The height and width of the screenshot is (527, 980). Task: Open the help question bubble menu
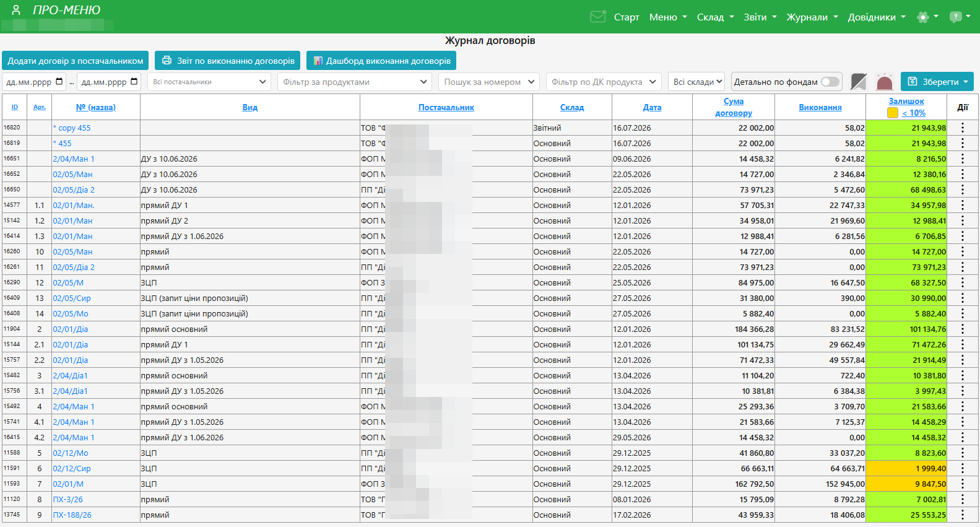(960, 17)
